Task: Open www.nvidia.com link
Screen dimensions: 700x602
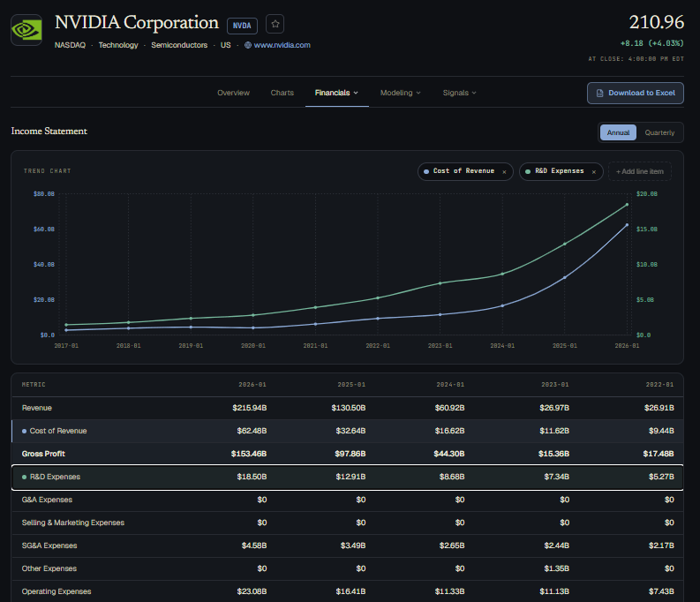Action: click(x=282, y=45)
